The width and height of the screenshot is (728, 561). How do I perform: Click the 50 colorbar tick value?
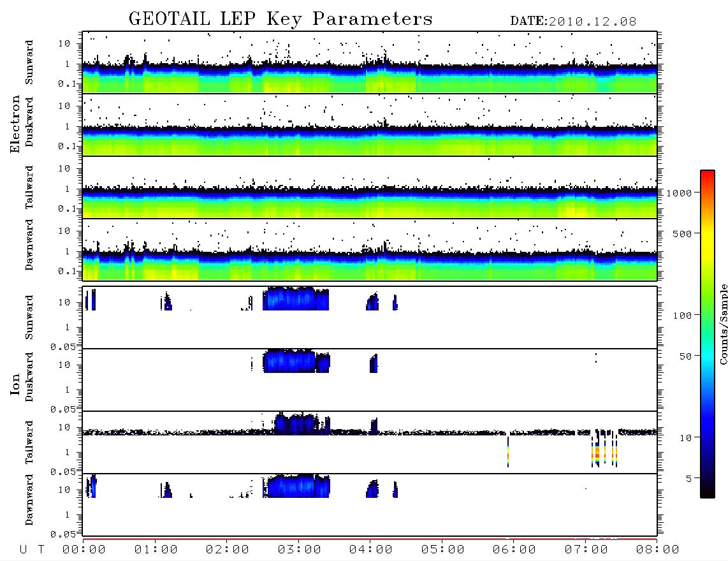[685, 356]
